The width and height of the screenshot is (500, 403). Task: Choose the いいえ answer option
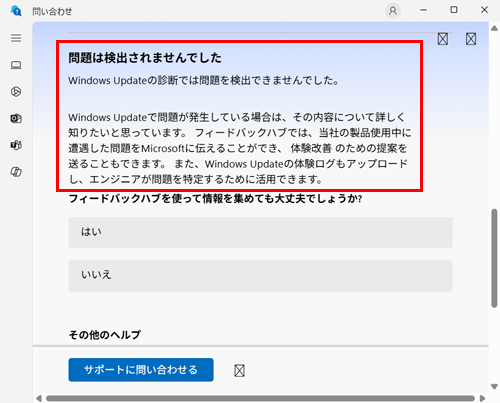pos(261,276)
